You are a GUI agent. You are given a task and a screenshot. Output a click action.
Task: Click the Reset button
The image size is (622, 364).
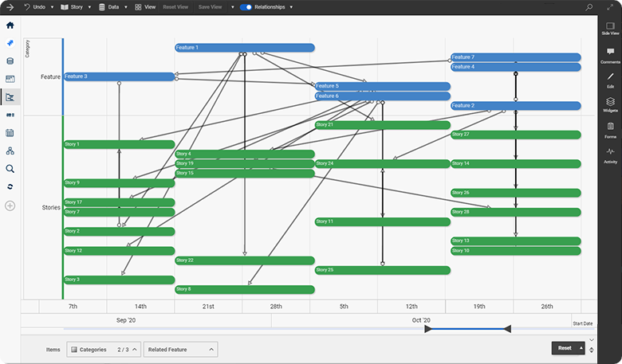(565, 348)
